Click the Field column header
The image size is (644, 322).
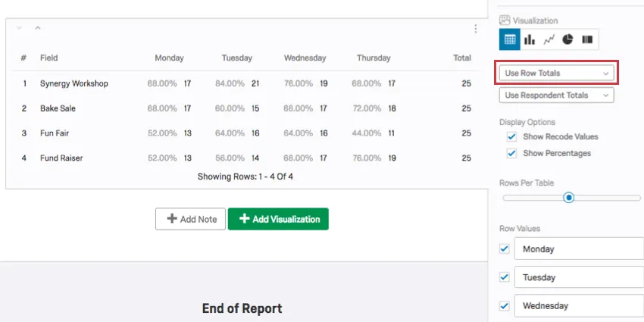click(x=49, y=58)
